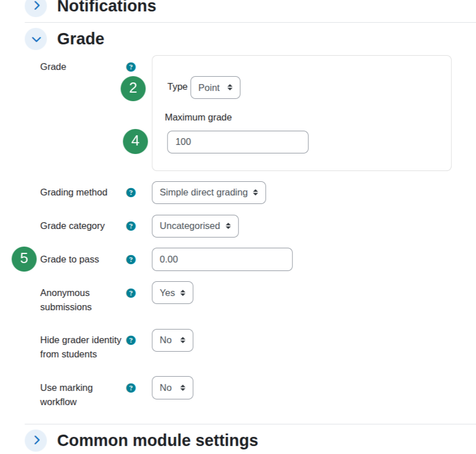476x454 pixels.
Task: Collapse the Grade section chevron
Action: [36, 39]
